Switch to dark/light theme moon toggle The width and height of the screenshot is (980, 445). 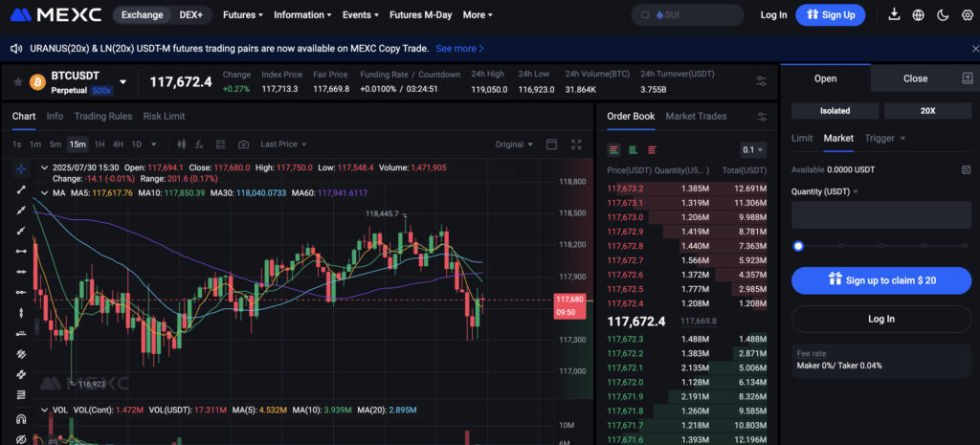(x=943, y=15)
